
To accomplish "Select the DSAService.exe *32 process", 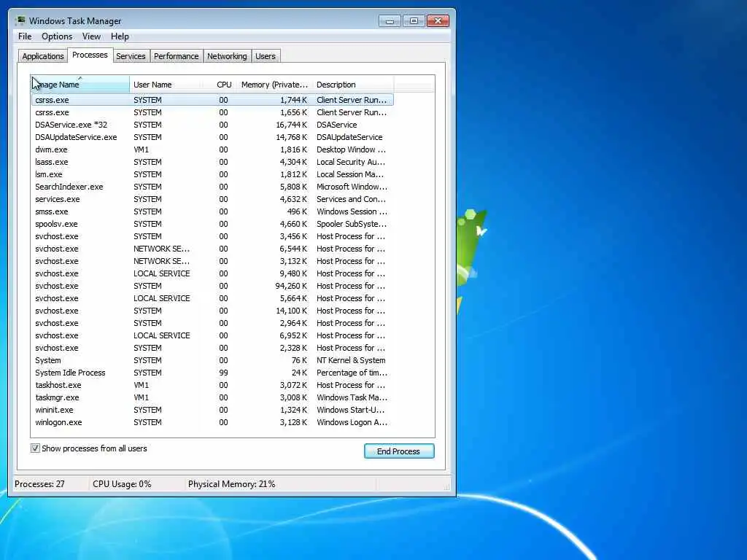I will 212,125.
